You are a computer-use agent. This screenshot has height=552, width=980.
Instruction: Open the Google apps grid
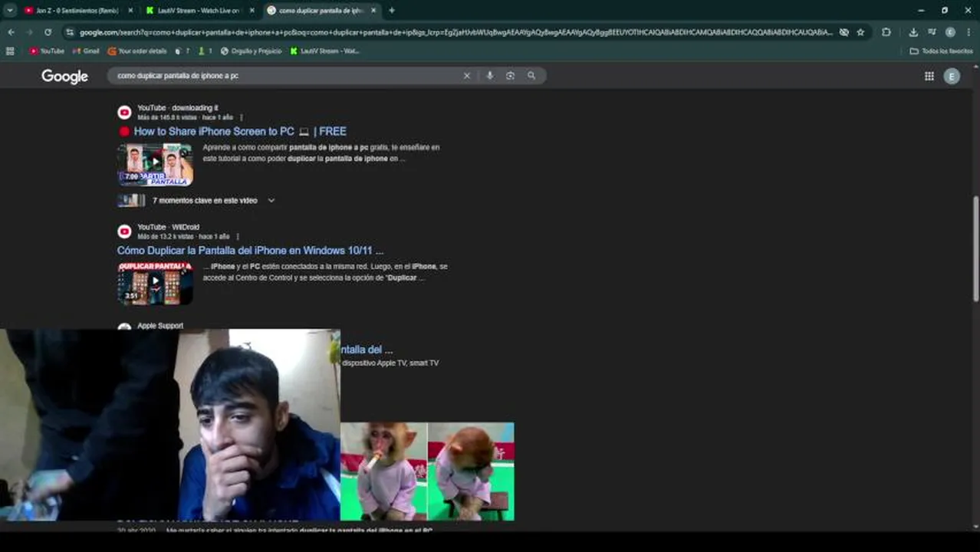click(x=929, y=76)
